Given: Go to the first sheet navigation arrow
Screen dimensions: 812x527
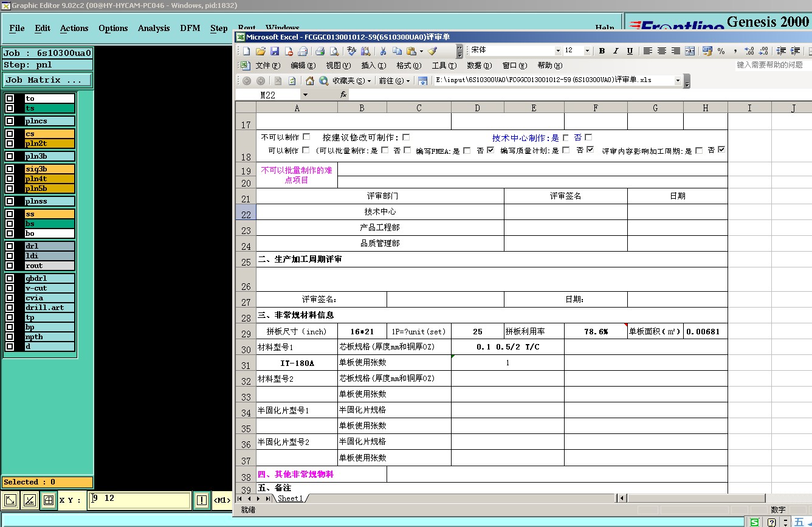Looking at the screenshot, I should pos(240,498).
